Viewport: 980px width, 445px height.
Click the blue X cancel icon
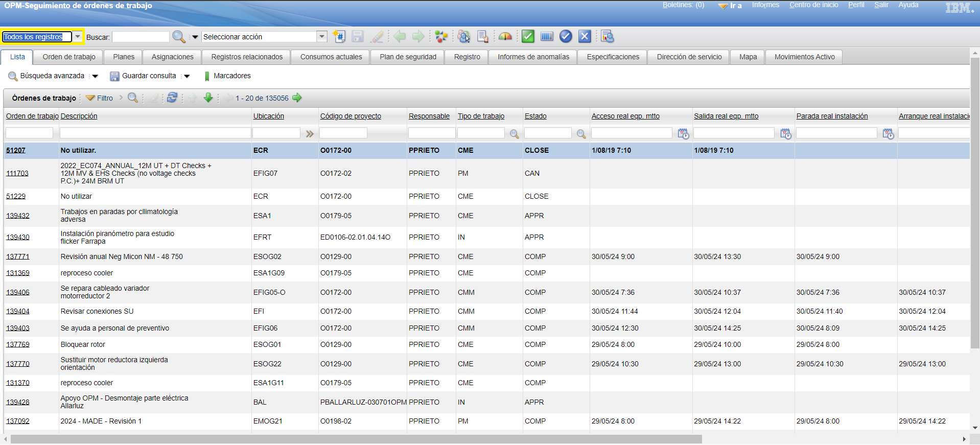tap(585, 36)
